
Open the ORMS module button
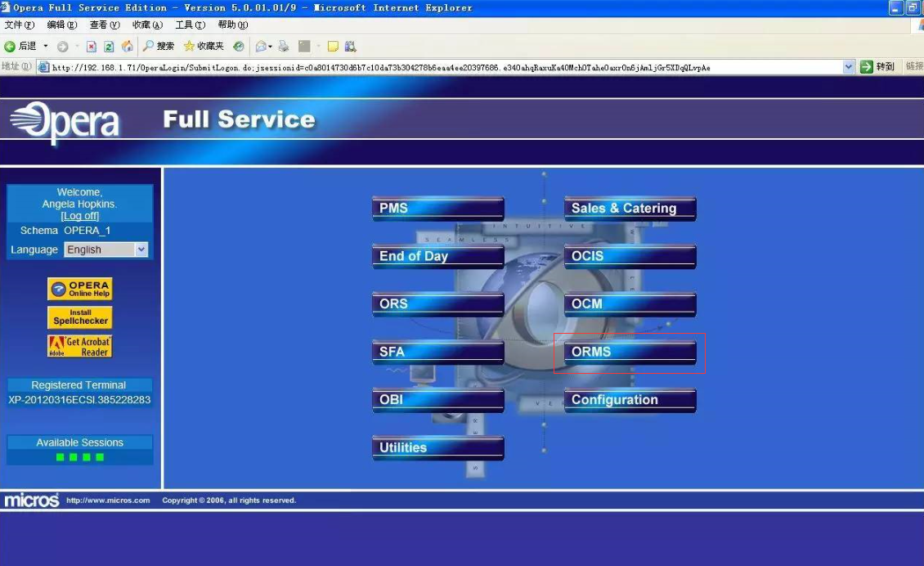point(629,352)
